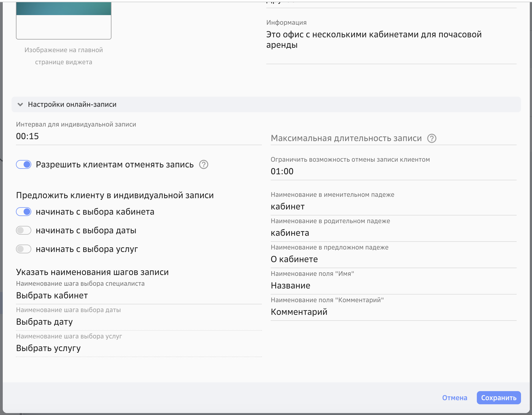
Task: Enable 'начинать с выбора услуг'
Action: pos(24,249)
